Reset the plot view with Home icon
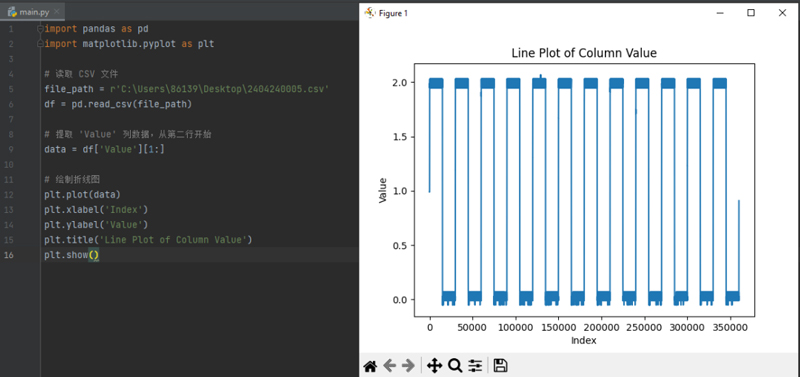Image resolution: width=800 pixels, height=377 pixels. point(370,365)
